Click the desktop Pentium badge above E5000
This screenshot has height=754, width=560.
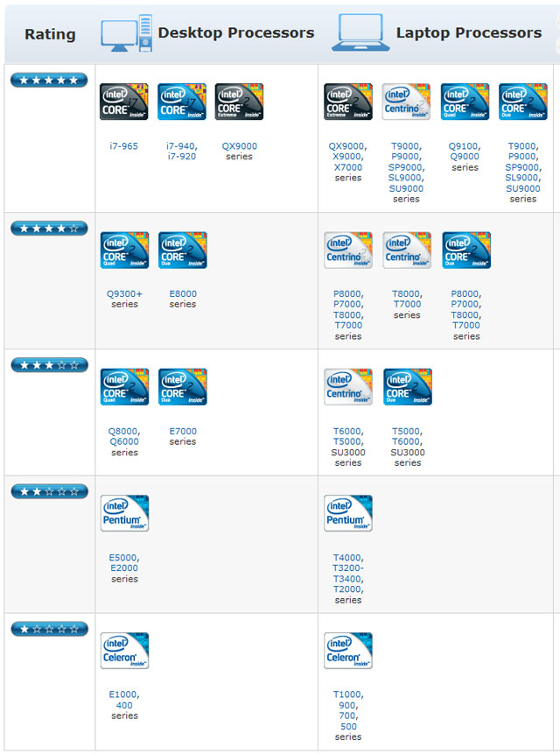click(x=124, y=513)
